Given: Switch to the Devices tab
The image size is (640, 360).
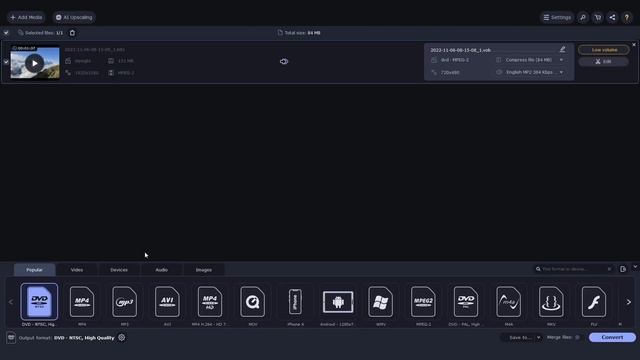Looking at the screenshot, I should click(x=119, y=270).
